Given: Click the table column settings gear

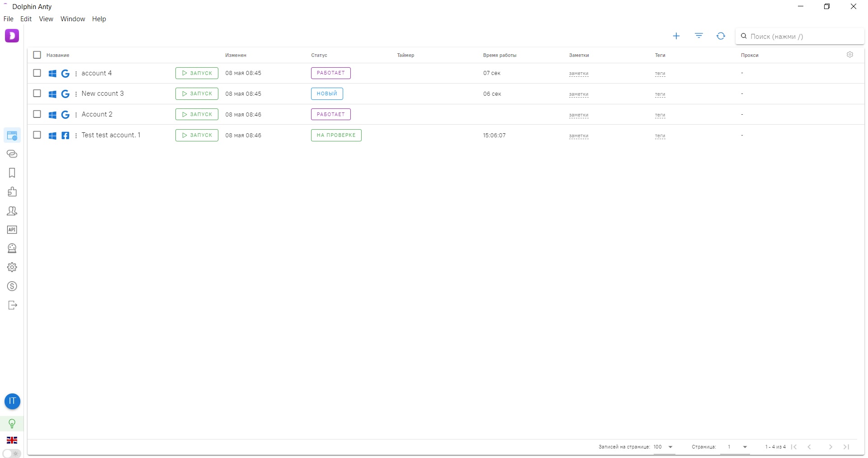Looking at the screenshot, I should coord(849,55).
